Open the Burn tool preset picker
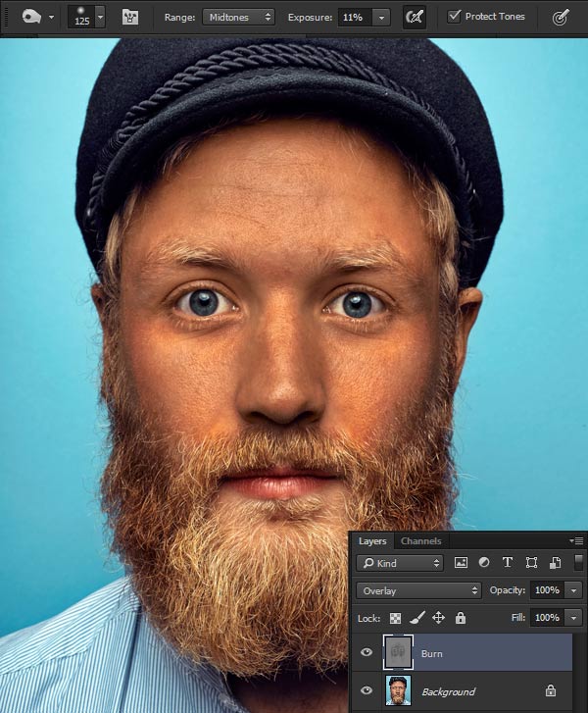The image size is (588, 713). pyautogui.click(x=31, y=18)
